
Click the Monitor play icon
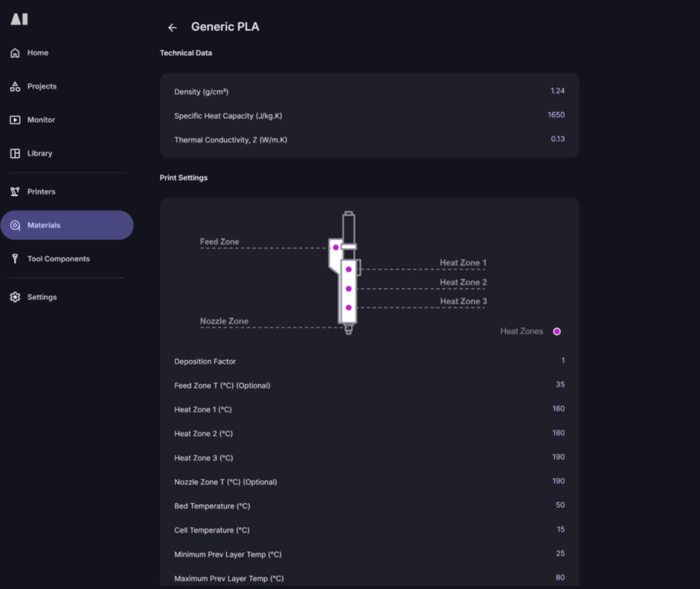click(14, 120)
